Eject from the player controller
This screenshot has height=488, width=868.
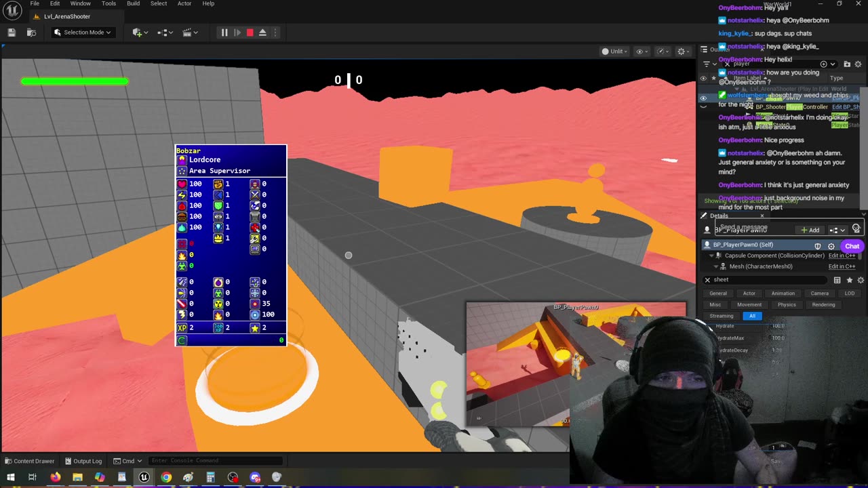262,33
